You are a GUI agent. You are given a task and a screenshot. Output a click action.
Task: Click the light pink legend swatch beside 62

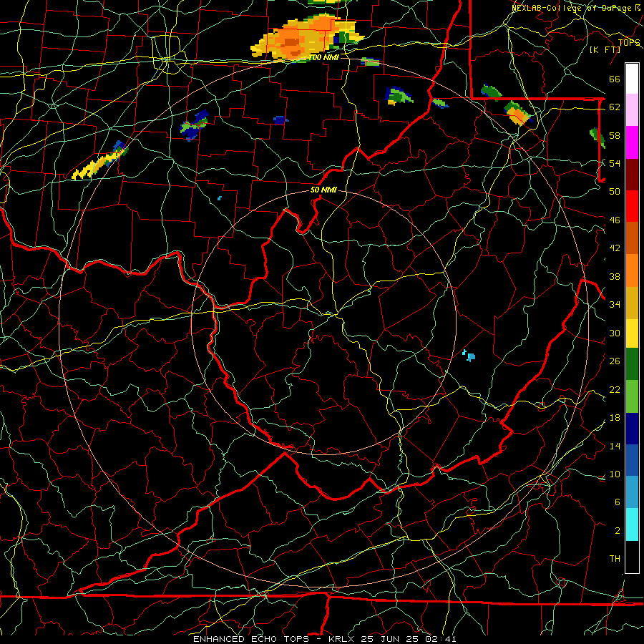(632, 110)
